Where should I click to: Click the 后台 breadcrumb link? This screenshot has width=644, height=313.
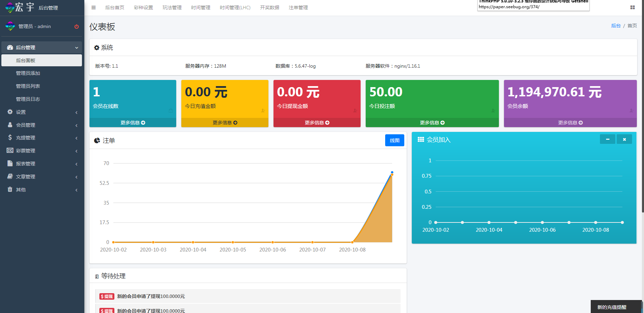[616, 26]
